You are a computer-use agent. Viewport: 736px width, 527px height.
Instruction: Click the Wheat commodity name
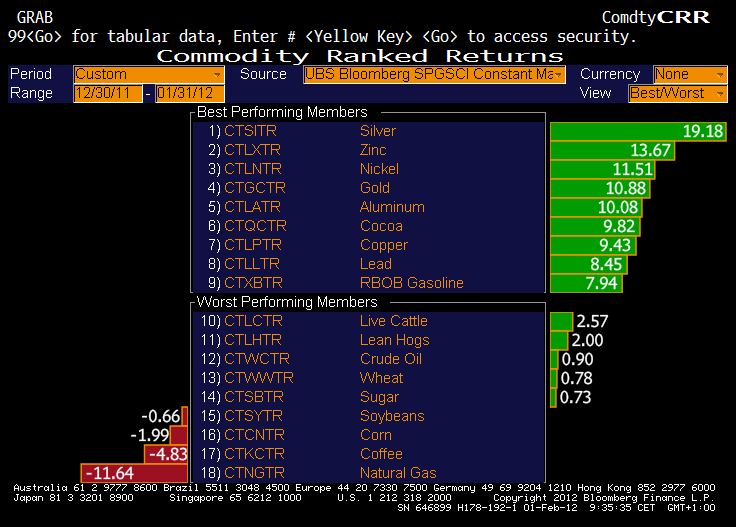click(x=381, y=378)
